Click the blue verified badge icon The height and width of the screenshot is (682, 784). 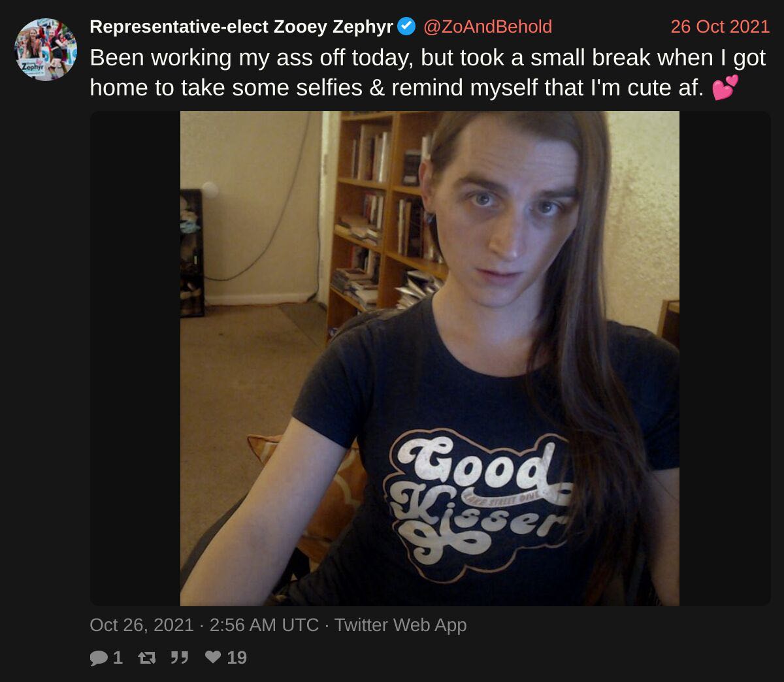(407, 26)
